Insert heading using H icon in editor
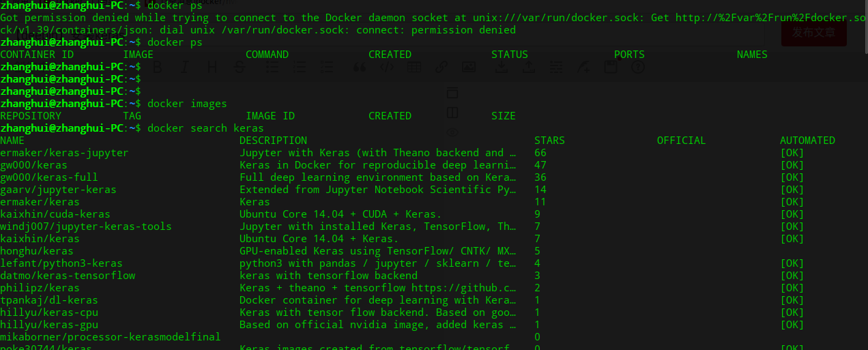Viewport: 868px width, 350px height. (212, 67)
